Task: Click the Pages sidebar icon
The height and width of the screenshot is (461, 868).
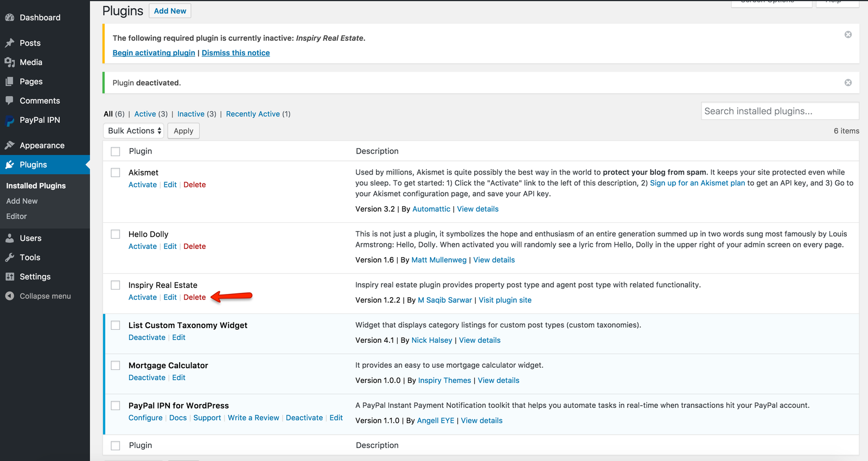Action: [x=9, y=81]
